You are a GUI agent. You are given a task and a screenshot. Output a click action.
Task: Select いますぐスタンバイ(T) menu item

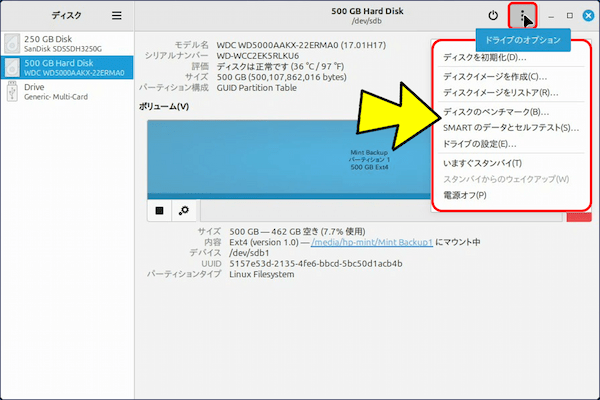point(482,163)
